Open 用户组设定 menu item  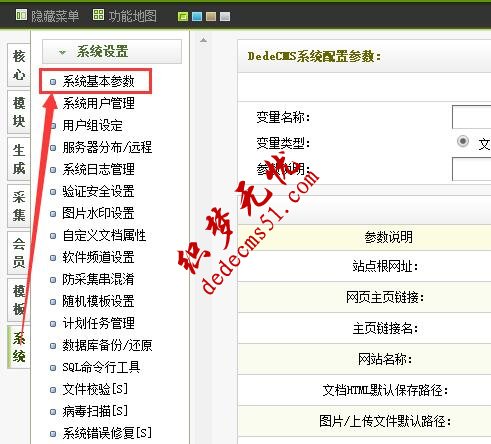(92, 125)
